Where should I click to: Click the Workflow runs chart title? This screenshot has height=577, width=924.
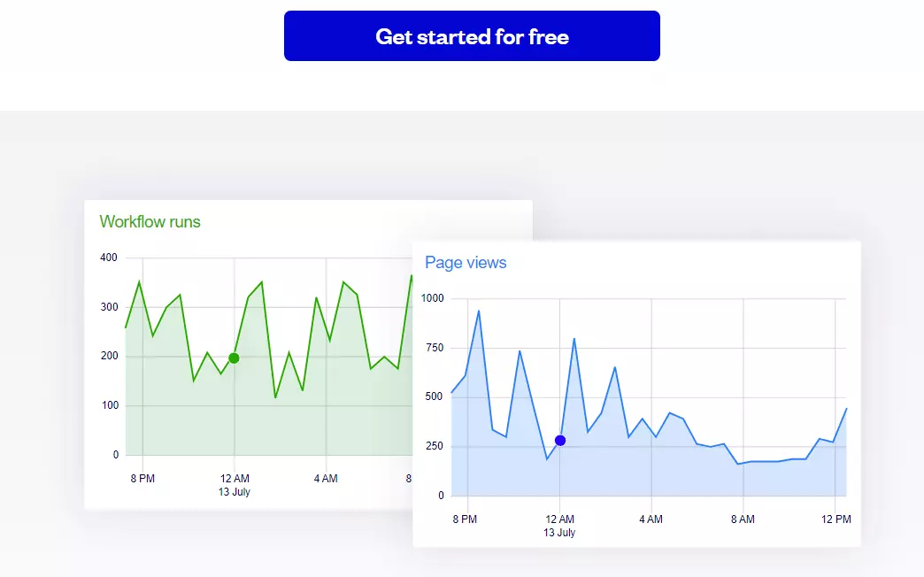tap(150, 221)
